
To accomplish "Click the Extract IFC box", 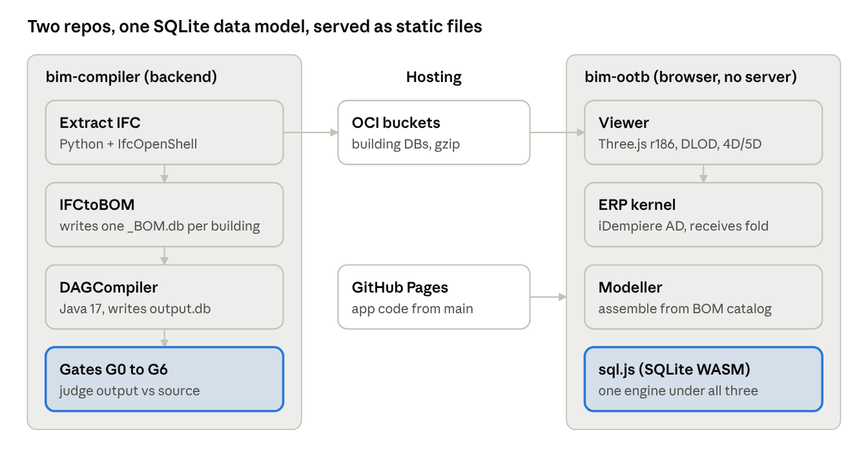I will 165,132.
